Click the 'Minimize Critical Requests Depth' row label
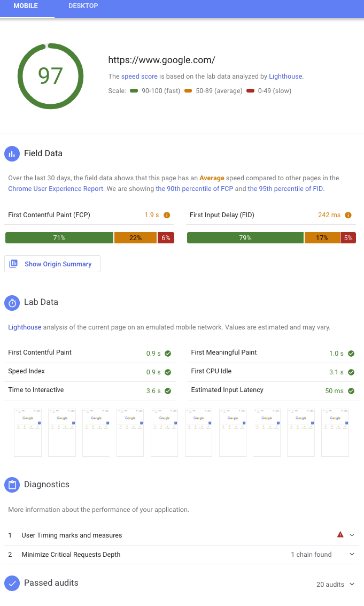Screen dimensions: 364x606 [x=71, y=555]
